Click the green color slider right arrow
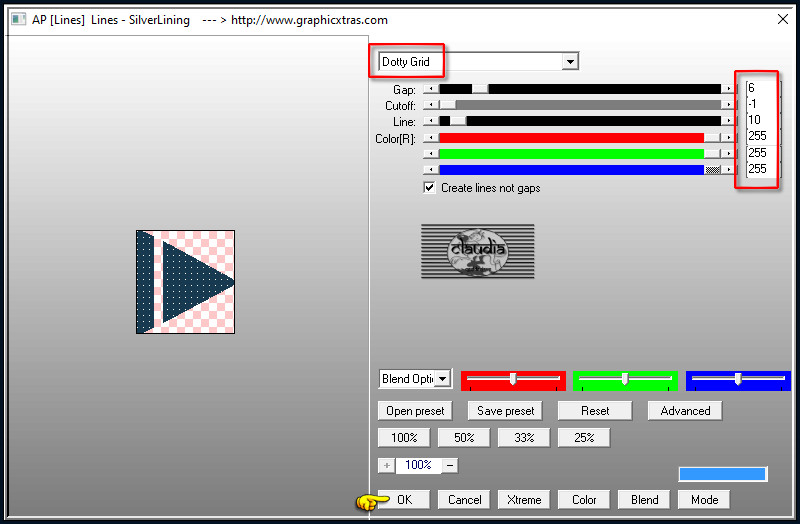 click(728, 154)
